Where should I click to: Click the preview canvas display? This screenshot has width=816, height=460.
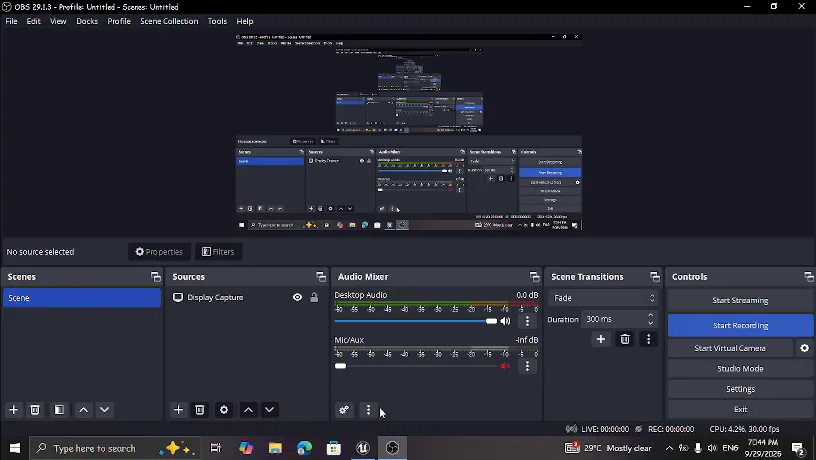point(409,133)
